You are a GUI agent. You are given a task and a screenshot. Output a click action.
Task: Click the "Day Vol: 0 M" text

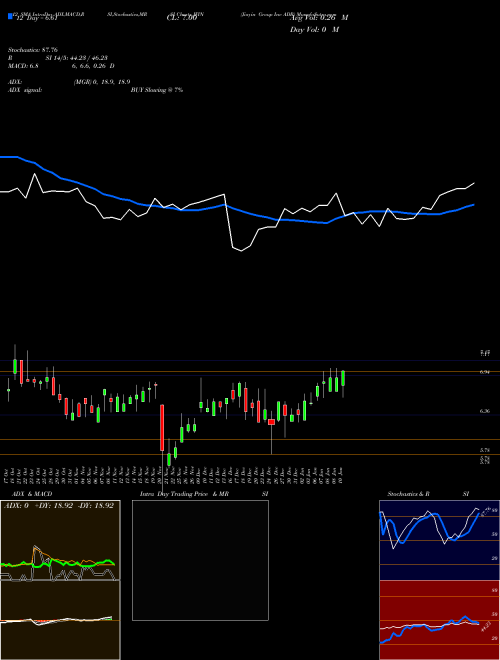click(x=314, y=30)
